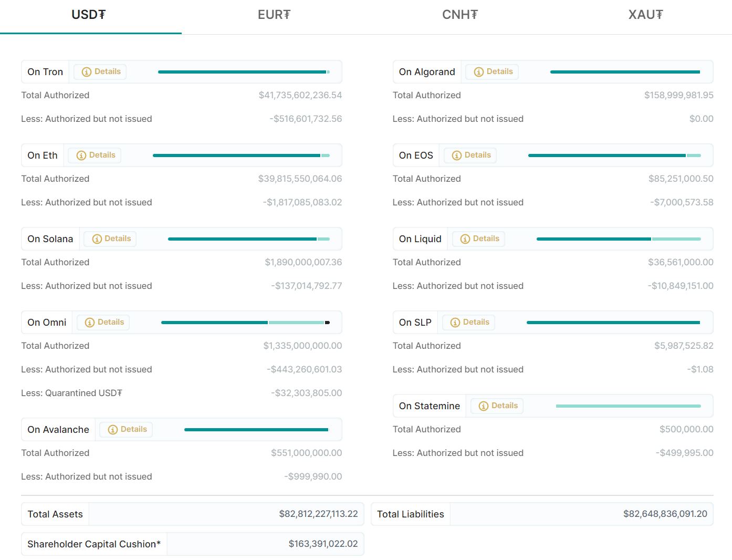732x560 pixels.
Task: Click Liquid unissued amount -$10,849,151.00
Action: (x=681, y=286)
